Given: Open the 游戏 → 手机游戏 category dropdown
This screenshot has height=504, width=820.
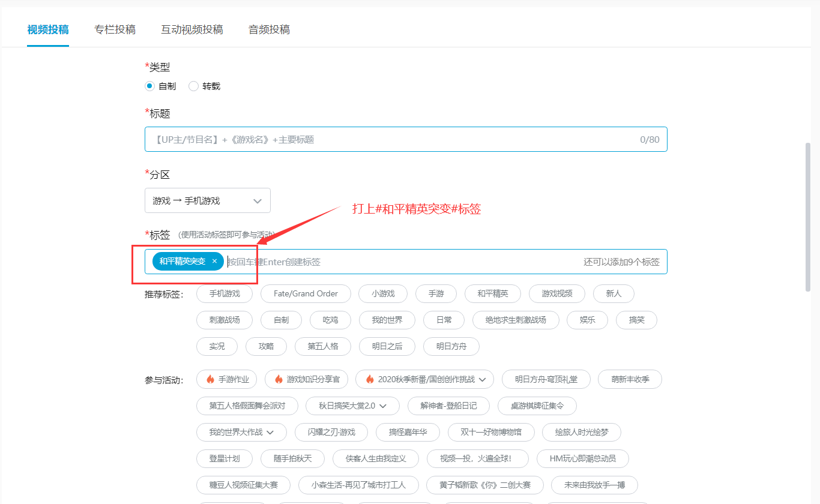Looking at the screenshot, I should tap(208, 201).
